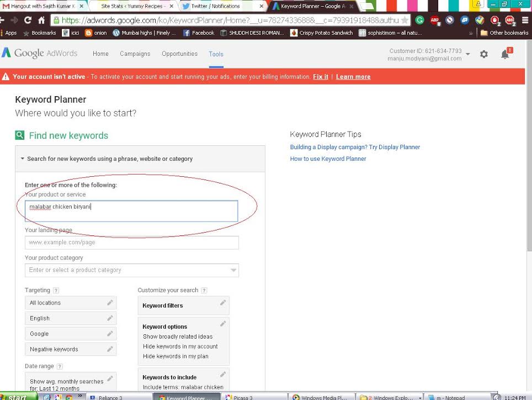
Task: Edit the All locations targeting pencil
Action: click(110, 303)
